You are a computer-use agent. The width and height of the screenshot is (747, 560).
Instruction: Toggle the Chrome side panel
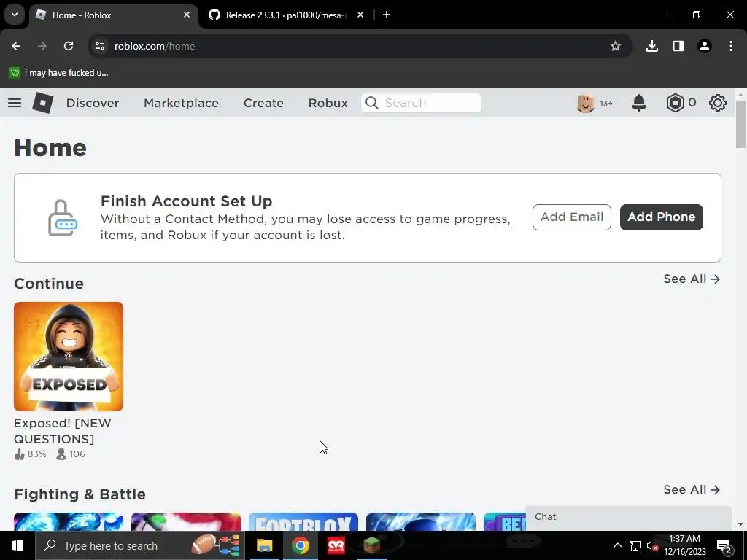coord(678,46)
